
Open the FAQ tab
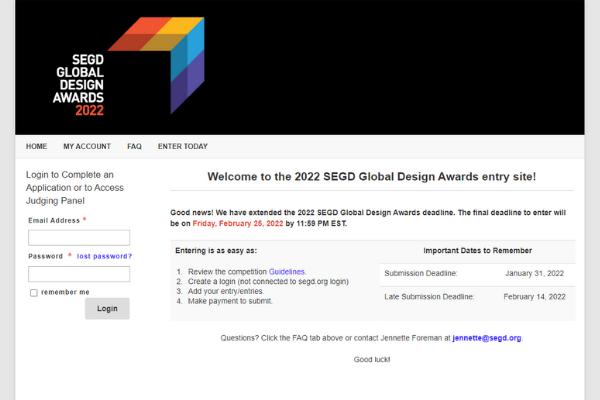134,146
